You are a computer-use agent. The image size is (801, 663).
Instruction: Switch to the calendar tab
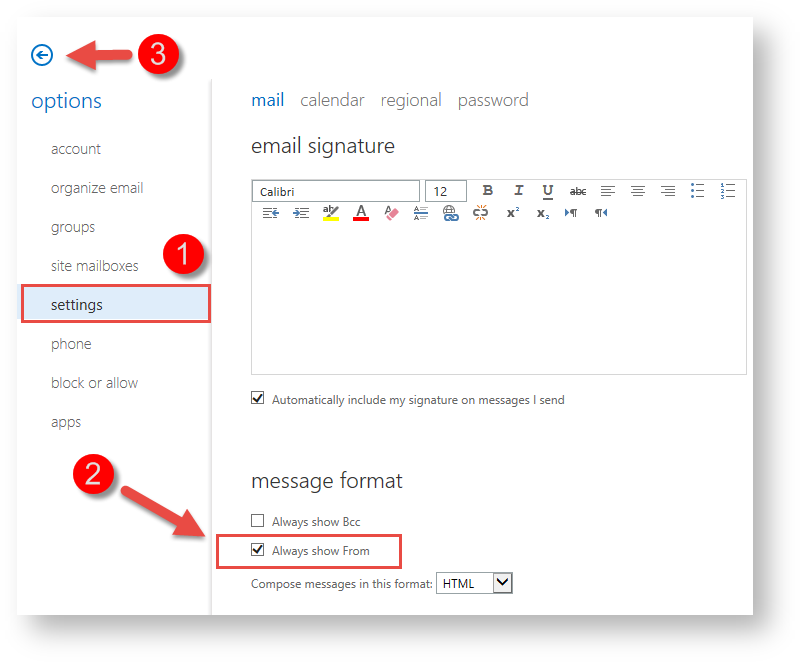pyautogui.click(x=332, y=100)
